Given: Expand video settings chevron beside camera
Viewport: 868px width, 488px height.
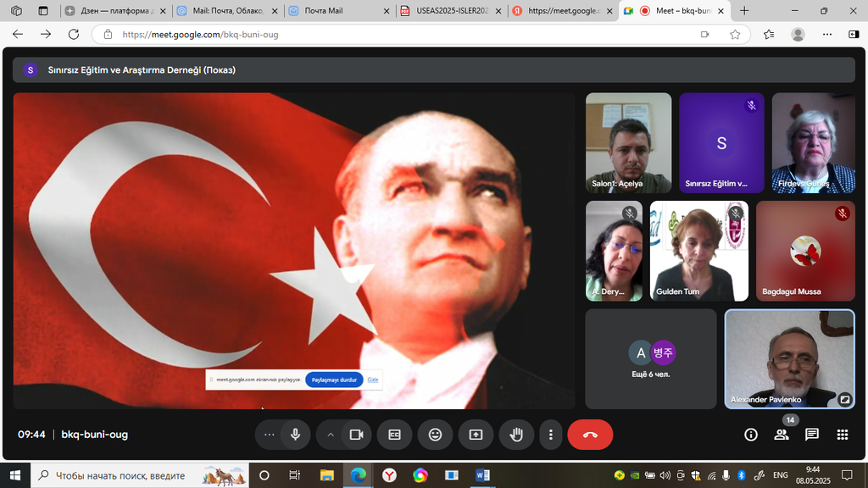Looking at the screenshot, I should pyautogui.click(x=331, y=435).
